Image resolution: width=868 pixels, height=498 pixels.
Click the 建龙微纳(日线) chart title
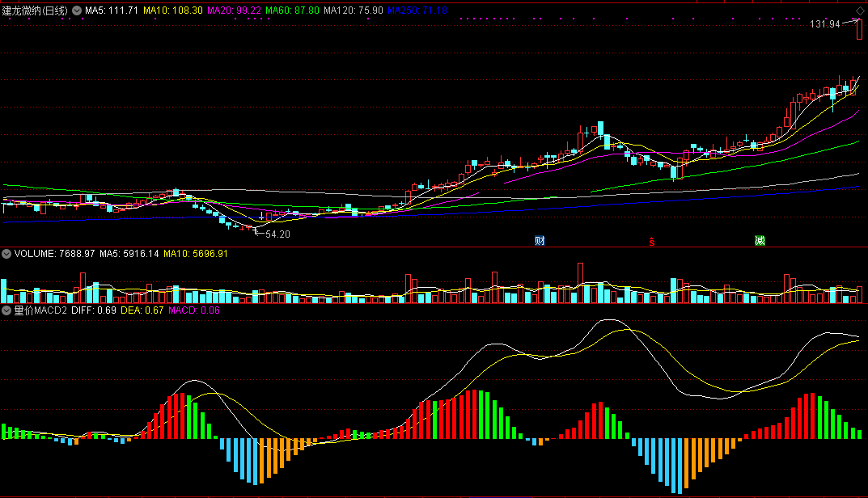point(35,11)
